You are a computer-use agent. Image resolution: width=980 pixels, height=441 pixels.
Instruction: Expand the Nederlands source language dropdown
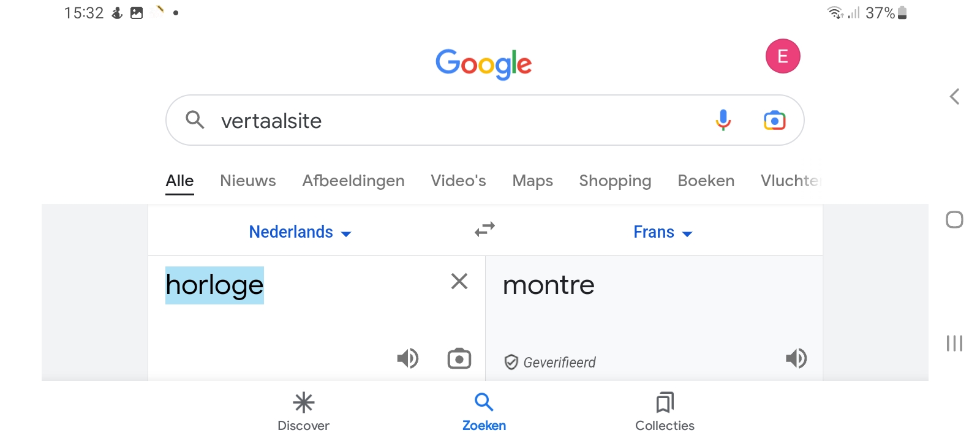[x=300, y=232]
